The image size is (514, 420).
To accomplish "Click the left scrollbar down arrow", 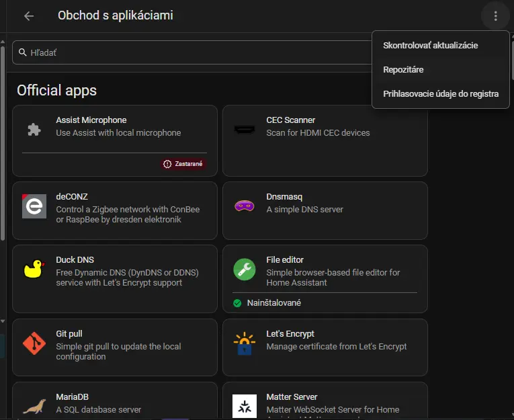I will [3, 321].
